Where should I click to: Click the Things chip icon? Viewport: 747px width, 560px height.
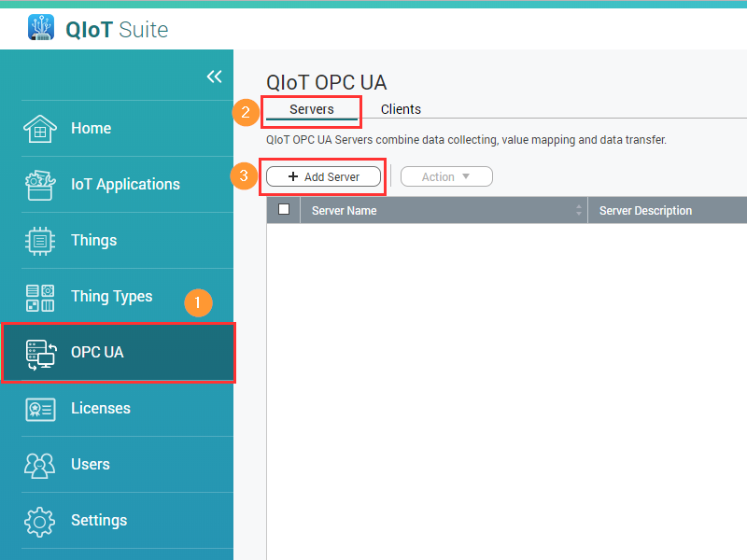[x=40, y=241]
